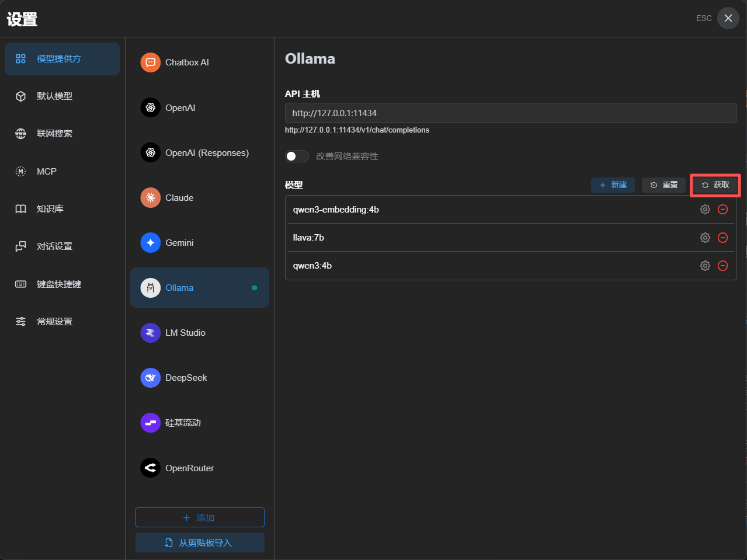Click the OpenRouter logo icon
This screenshot has width=747, height=560.
point(150,468)
